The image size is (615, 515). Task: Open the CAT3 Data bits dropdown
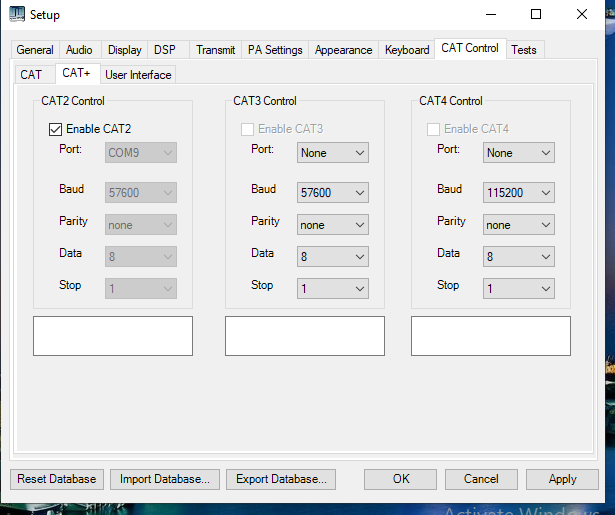tap(333, 257)
